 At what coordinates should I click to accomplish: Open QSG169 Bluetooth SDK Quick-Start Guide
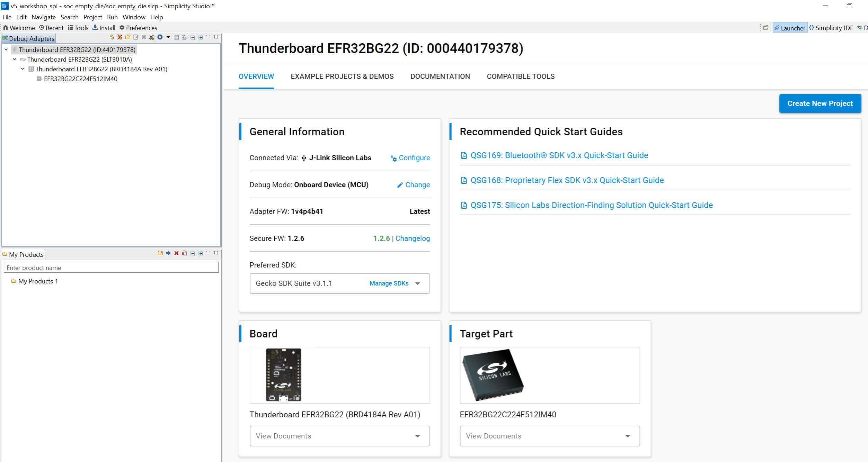559,155
